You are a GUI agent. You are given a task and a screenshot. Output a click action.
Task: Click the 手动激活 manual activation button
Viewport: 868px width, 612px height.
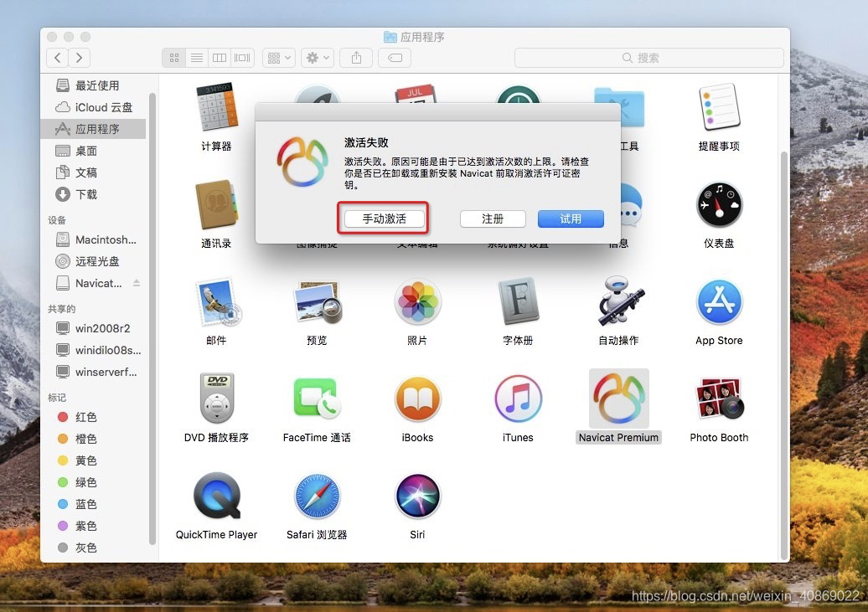point(385,219)
